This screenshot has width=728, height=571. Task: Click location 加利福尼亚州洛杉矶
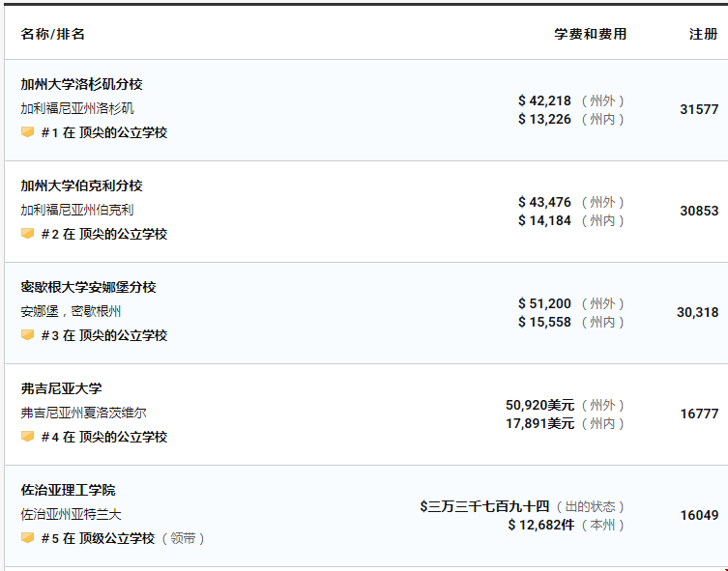coord(77,108)
